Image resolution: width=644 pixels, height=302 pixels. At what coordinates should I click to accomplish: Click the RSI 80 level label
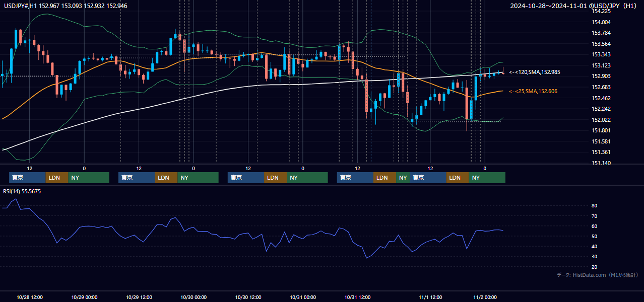[595, 206]
